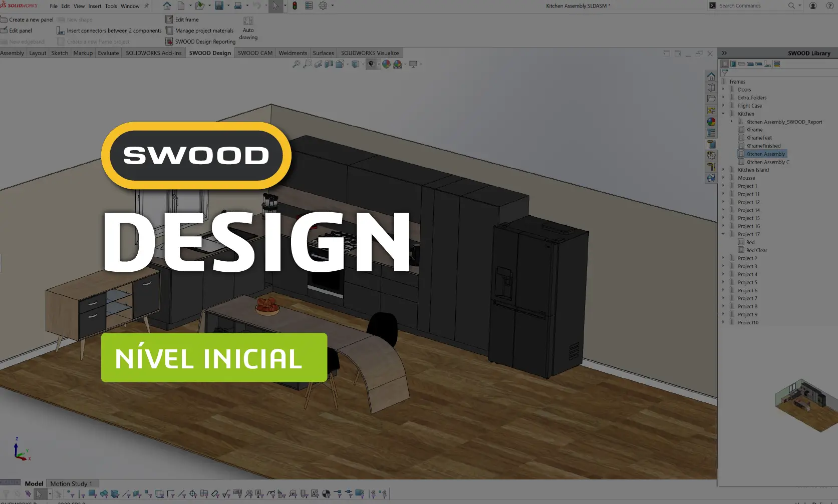Open the View Palette task pane tab
This screenshot has width=838, height=504.
[711, 110]
